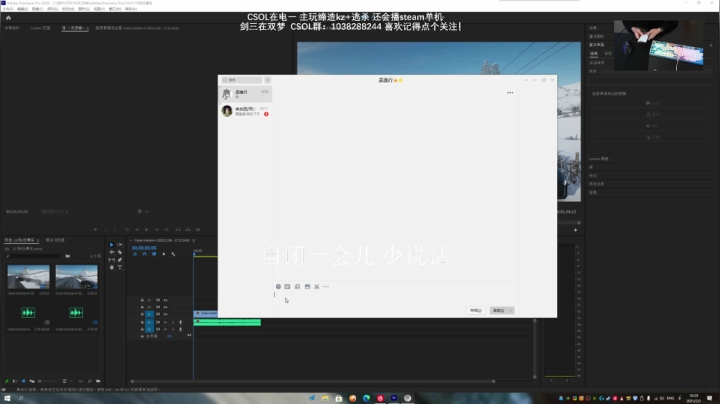The width and height of the screenshot is (720, 404).
Task: Click the timeline timecode 00;00;00;00
Action: pos(144,248)
